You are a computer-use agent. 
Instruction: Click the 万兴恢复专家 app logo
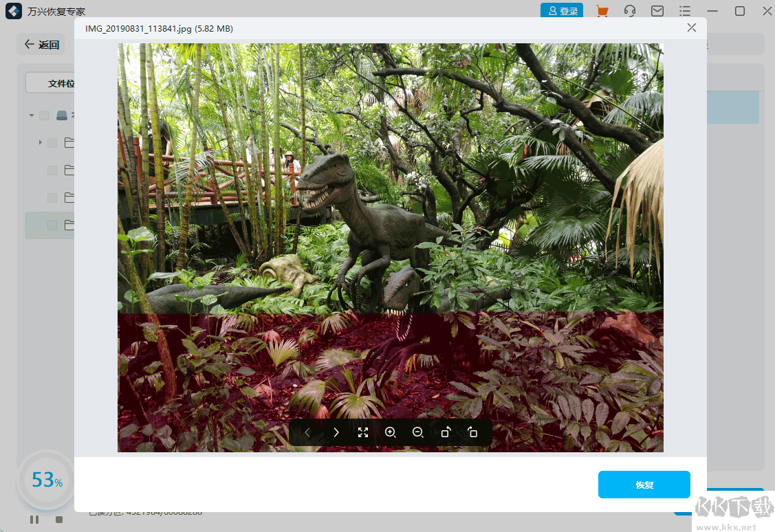point(14,11)
